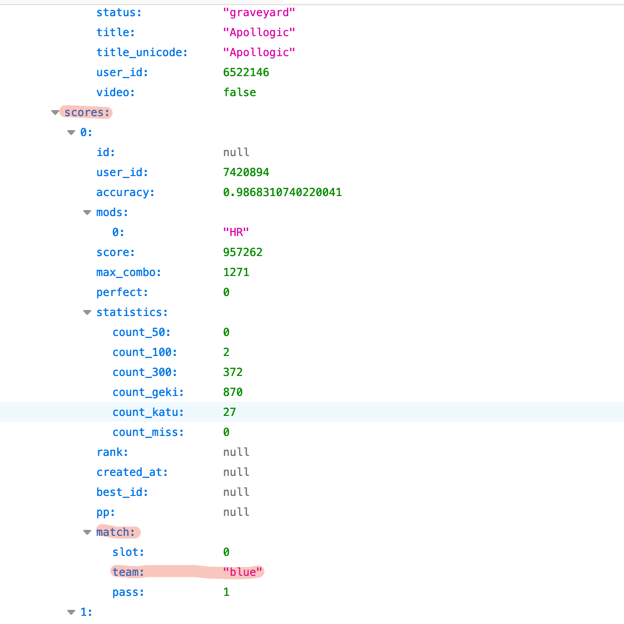Select the max_combo value 1271
624x624 pixels.
click(236, 272)
